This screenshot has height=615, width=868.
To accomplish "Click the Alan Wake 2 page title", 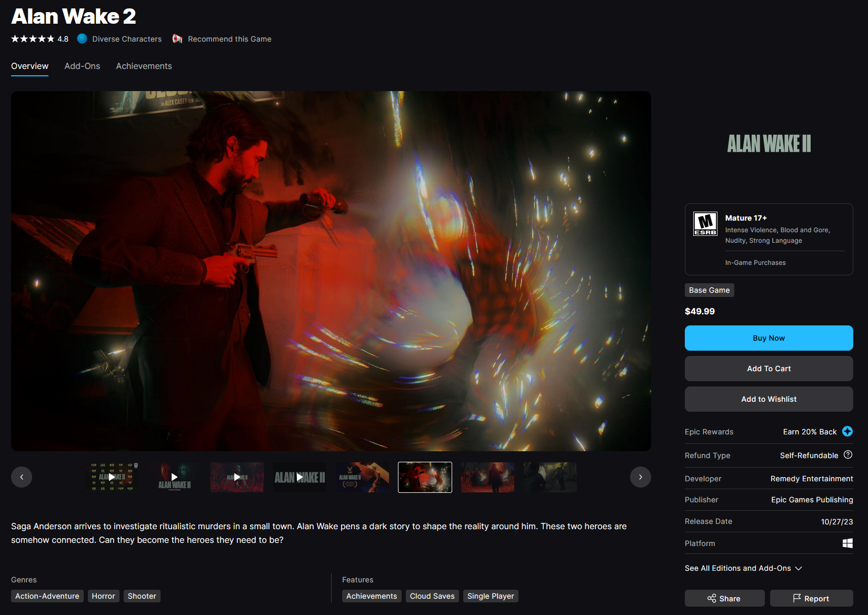I will pos(74,16).
